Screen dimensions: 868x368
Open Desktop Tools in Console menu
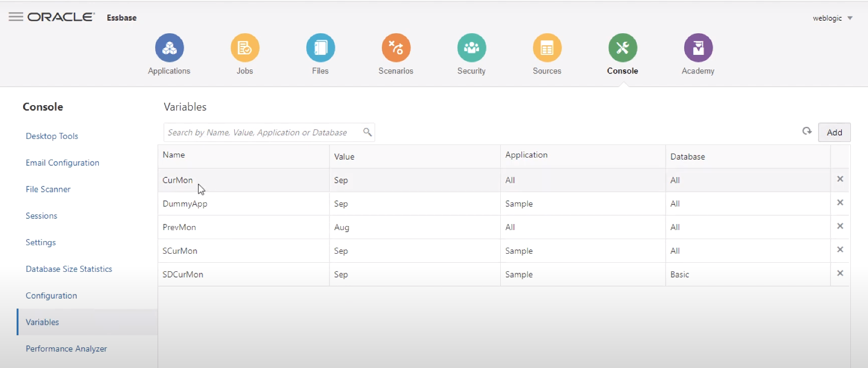click(52, 136)
